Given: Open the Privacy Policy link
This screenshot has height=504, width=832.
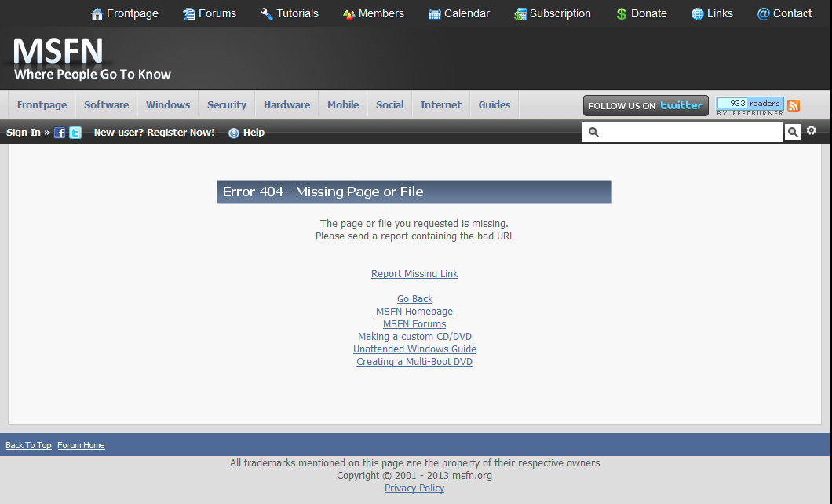Looking at the screenshot, I should [x=414, y=488].
